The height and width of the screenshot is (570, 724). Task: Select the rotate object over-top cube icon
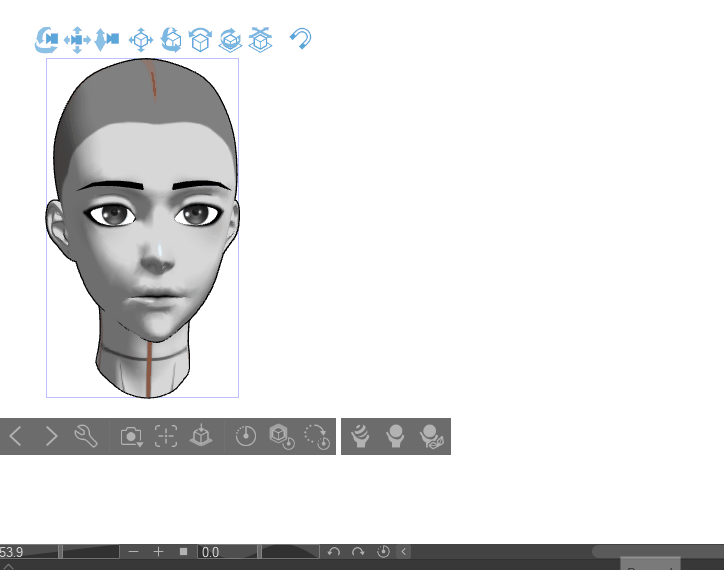click(200, 40)
